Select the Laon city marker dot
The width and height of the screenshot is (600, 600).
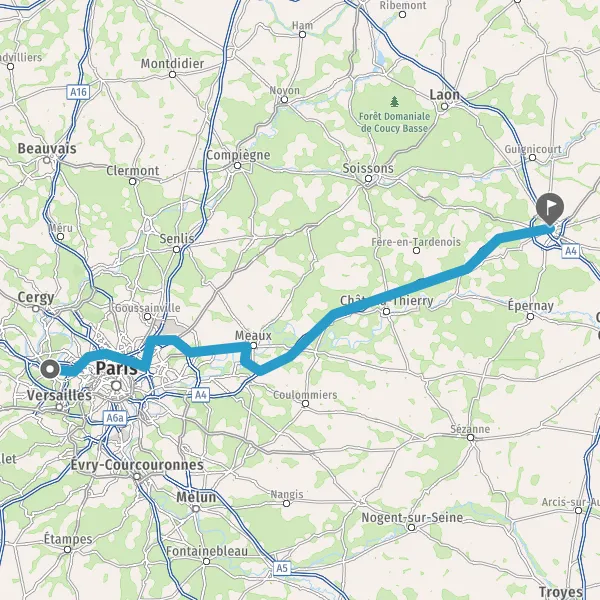click(x=444, y=106)
